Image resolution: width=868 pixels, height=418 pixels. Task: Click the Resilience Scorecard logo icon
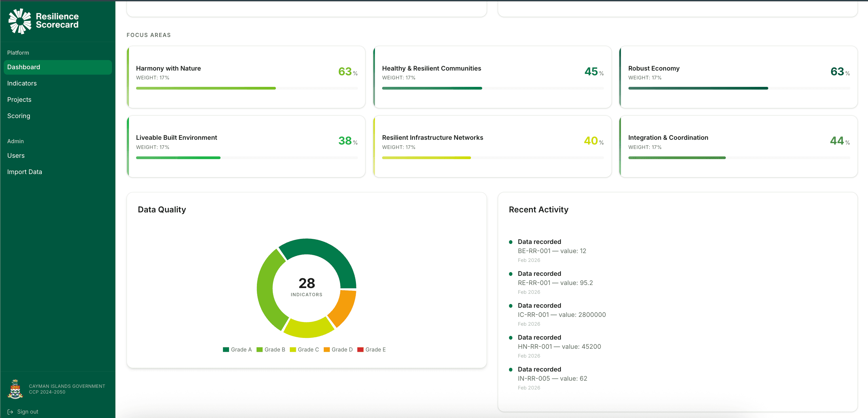pyautogui.click(x=19, y=21)
